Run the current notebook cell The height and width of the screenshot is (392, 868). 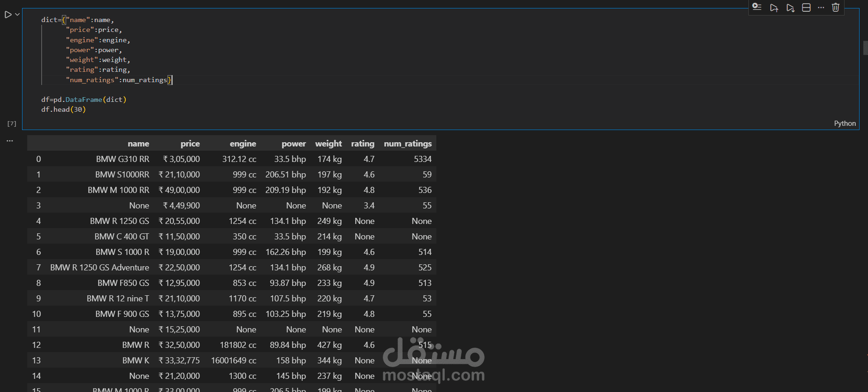(x=8, y=15)
